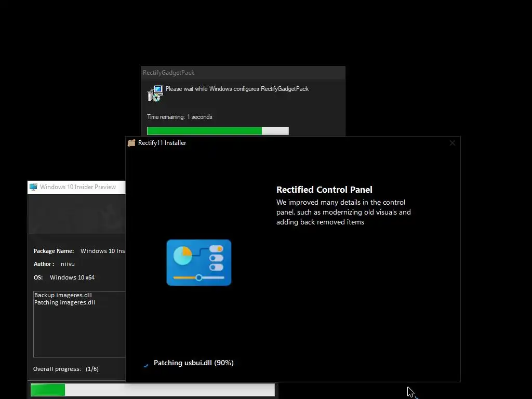Screen dimensions: 532x399
Task: Click the RectifyGadgetPack window title
Action: click(169, 73)
